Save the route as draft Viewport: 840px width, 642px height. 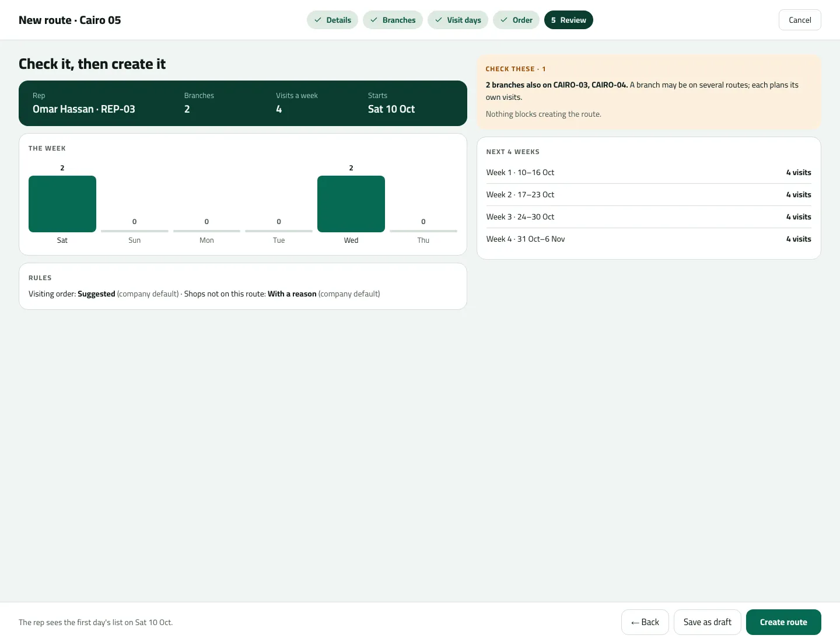(x=708, y=622)
